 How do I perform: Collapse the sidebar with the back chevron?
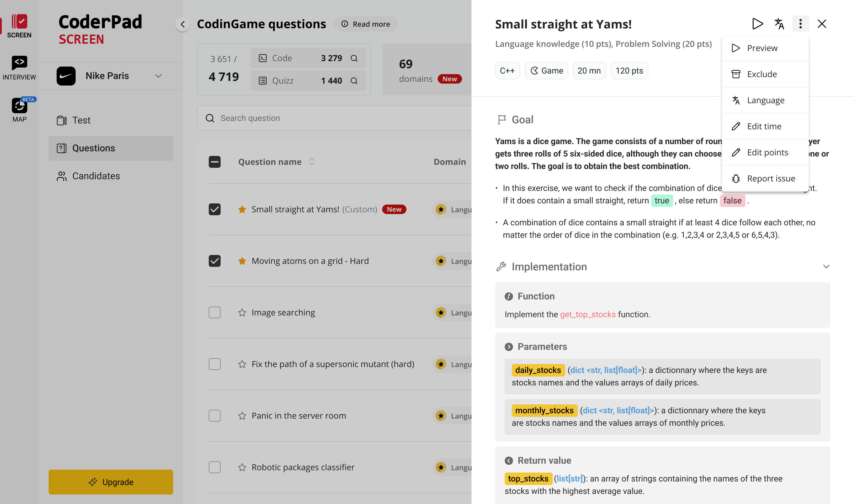[x=183, y=24]
